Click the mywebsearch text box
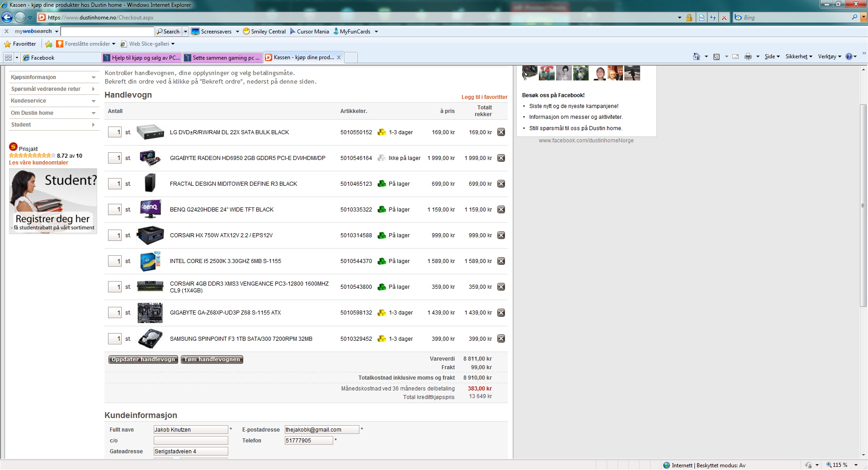This screenshot has height=470, width=868. point(107,32)
